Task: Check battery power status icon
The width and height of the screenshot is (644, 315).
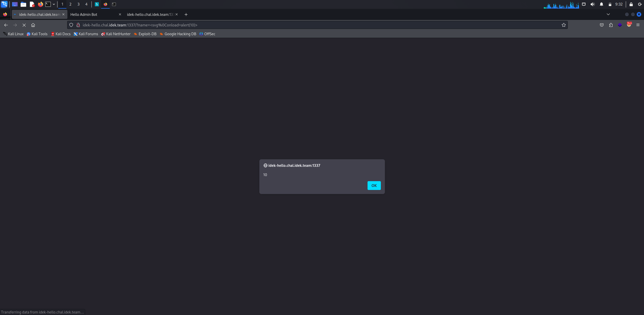Action: pos(610,4)
